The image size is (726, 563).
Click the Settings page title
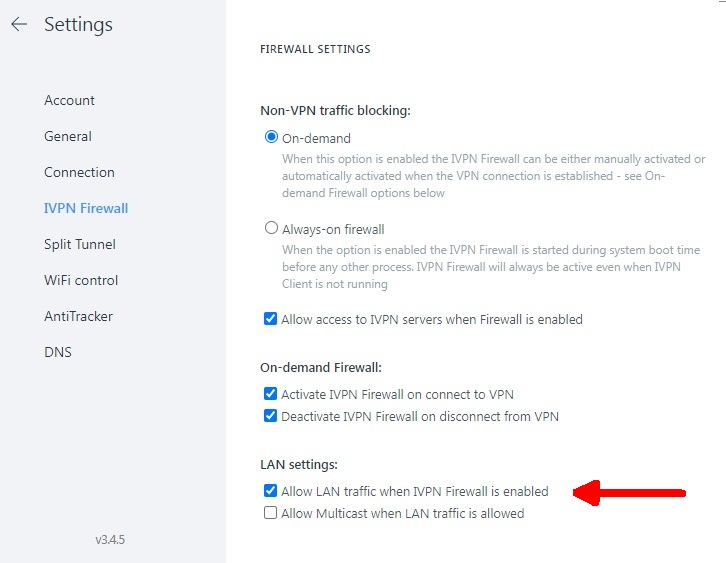pyautogui.click(x=78, y=24)
